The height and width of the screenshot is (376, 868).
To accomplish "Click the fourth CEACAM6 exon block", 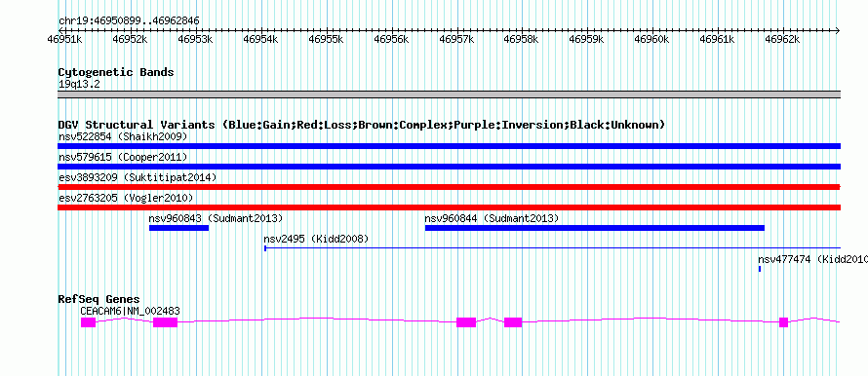I will point(513,322).
